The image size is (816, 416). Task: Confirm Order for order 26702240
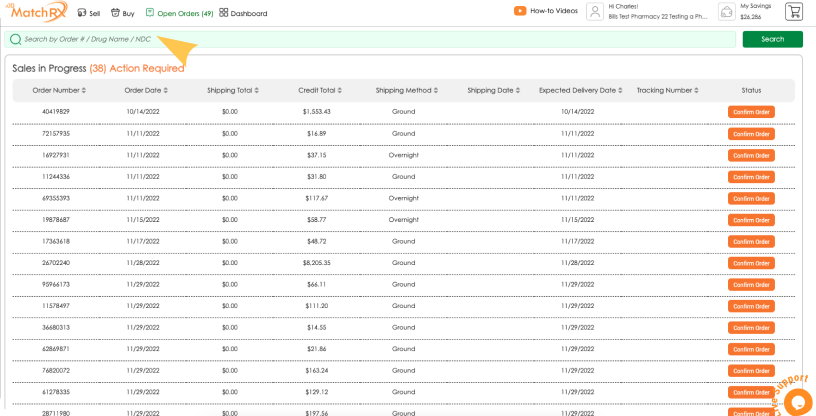(751, 263)
